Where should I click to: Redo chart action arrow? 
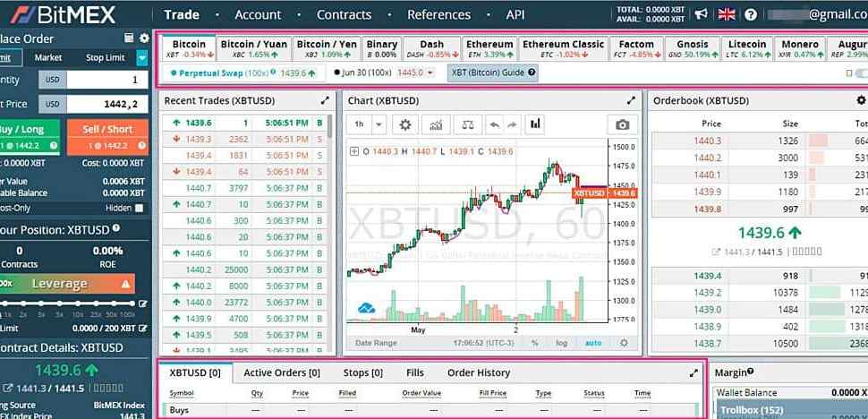pyautogui.click(x=512, y=124)
